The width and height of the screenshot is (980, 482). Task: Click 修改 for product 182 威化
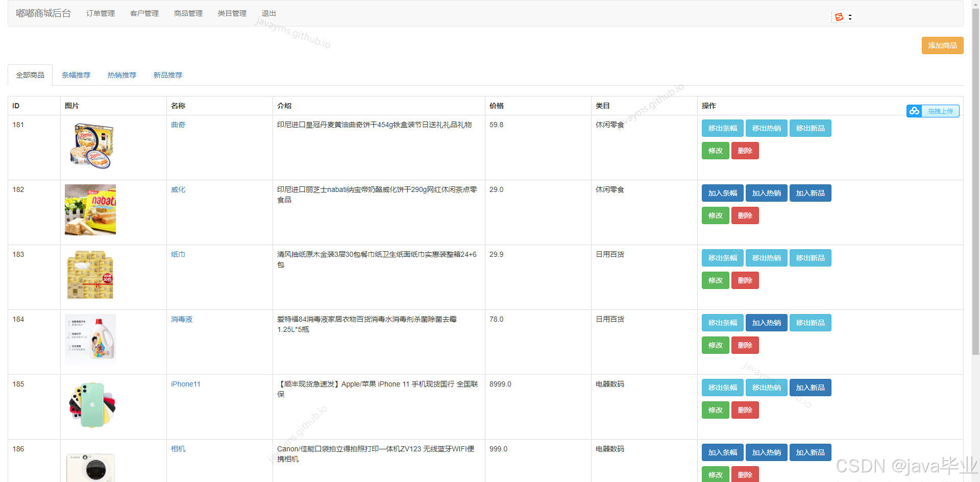click(716, 215)
